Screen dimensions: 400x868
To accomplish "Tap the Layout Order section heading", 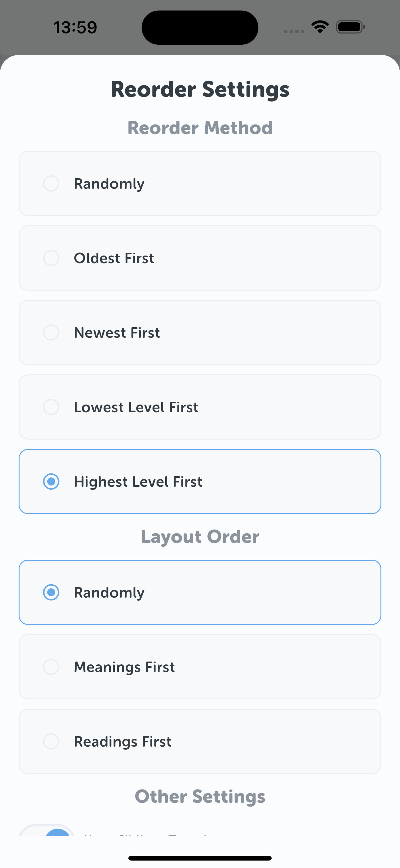I will pos(200,536).
